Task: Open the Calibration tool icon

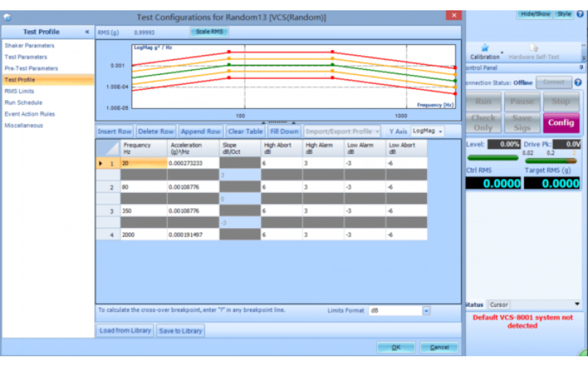Action: pos(484,48)
